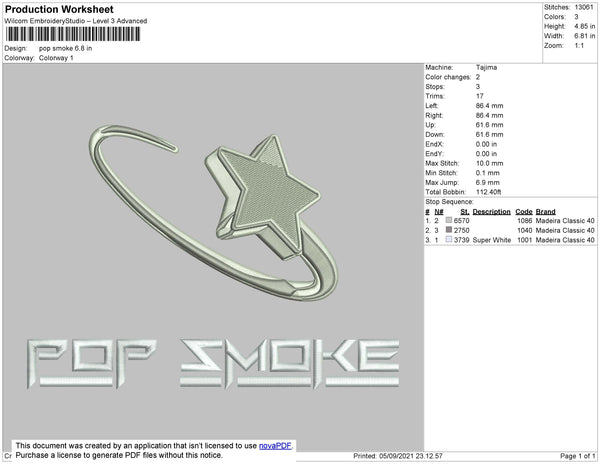
Task: Click the 'Code' column header
Action: tap(524, 212)
